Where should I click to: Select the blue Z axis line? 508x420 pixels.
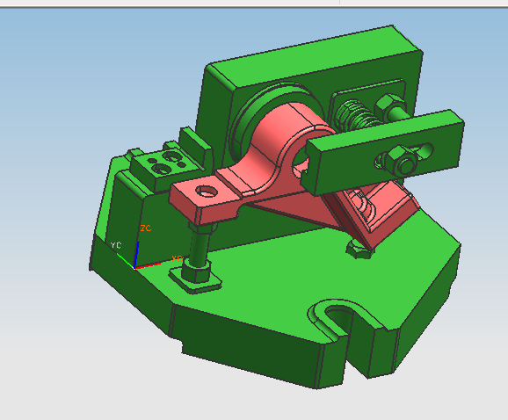point(137,255)
